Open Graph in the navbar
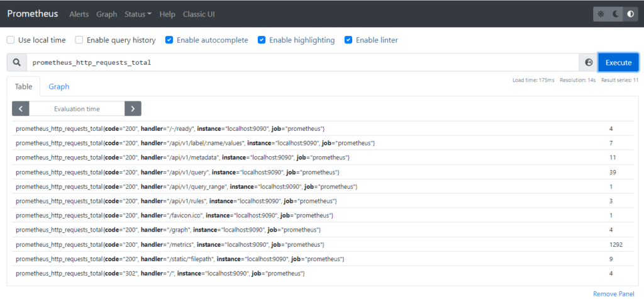Image resolution: width=644 pixels, height=299 pixels. click(x=107, y=14)
